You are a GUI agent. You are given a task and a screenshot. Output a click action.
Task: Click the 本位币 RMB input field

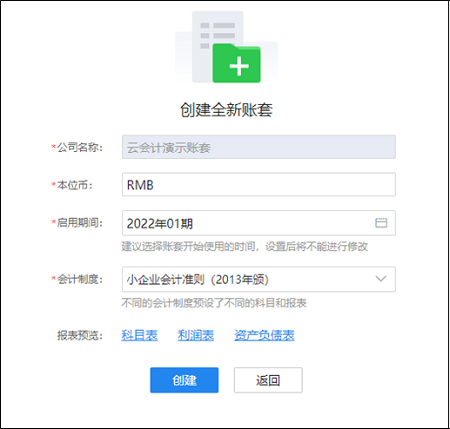259,184
